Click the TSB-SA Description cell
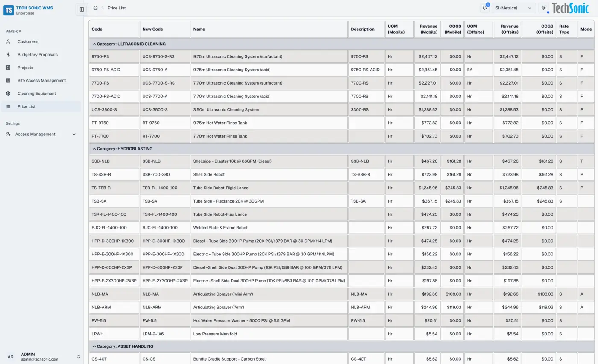Image resolution: width=598 pixels, height=364 pixels. 366,201
